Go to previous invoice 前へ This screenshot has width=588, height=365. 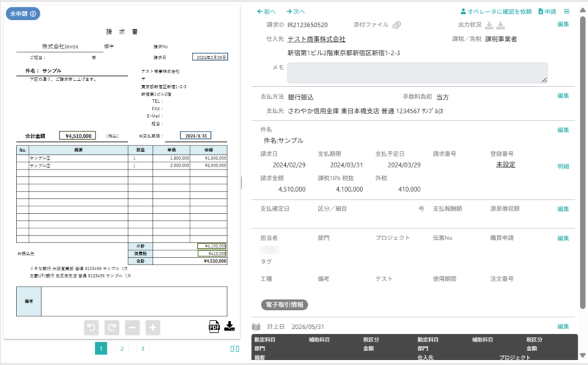click(266, 12)
